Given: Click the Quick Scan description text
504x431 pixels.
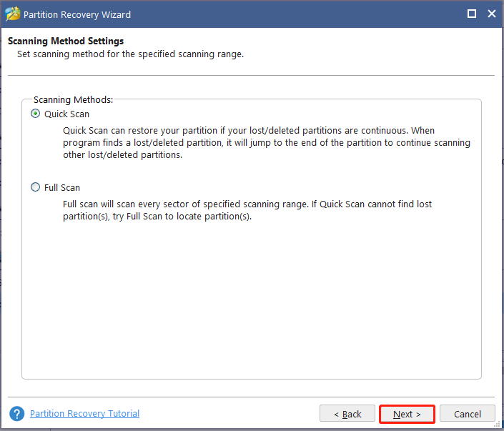Looking at the screenshot, I should coord(267,143).
